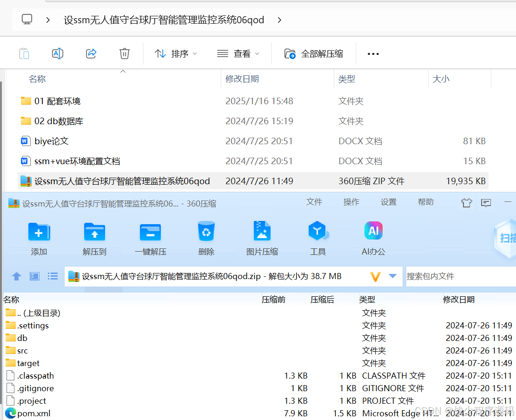Click the 删除 delete icon in 360压缩

pos(206,239)
